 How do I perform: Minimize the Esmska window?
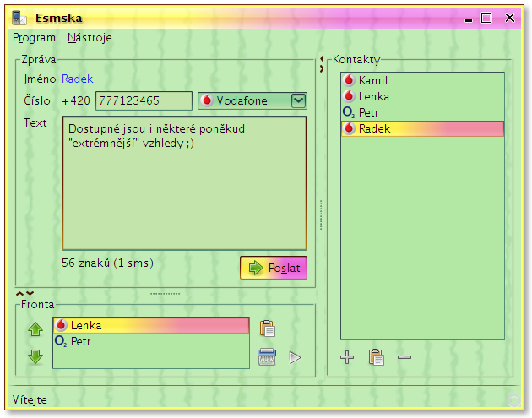469,19
